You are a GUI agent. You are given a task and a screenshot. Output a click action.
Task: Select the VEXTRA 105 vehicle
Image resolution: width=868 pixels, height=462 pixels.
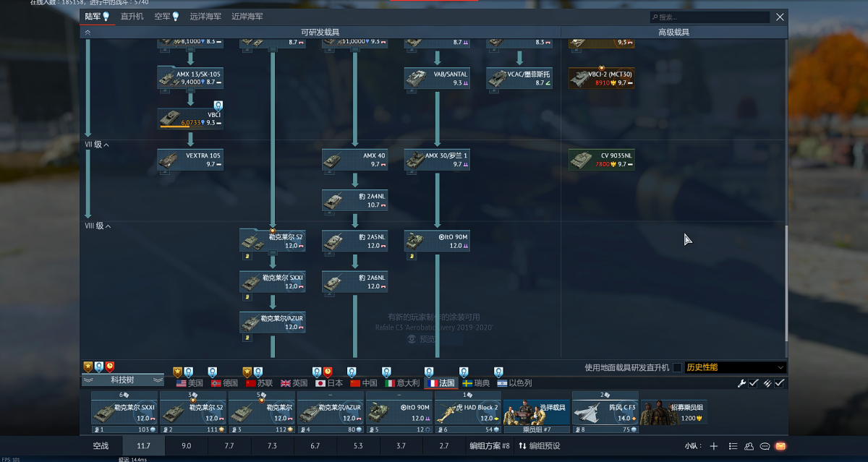pyautogui.click(x=190, y=160)
